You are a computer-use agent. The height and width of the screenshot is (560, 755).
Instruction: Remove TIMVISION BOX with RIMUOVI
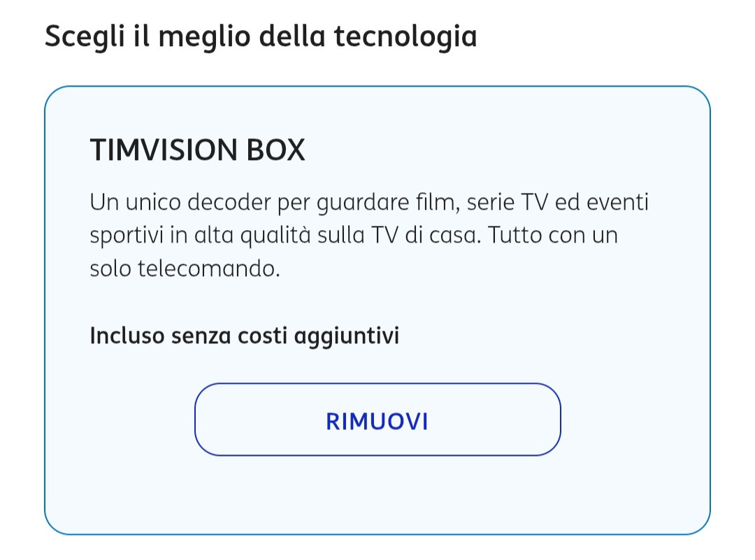click(377, 419)
